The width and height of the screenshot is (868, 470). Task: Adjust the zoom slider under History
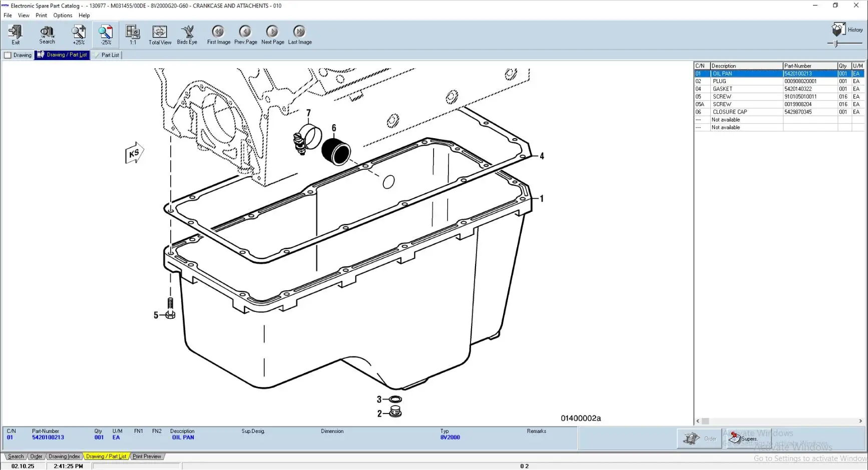coord(836,44)
